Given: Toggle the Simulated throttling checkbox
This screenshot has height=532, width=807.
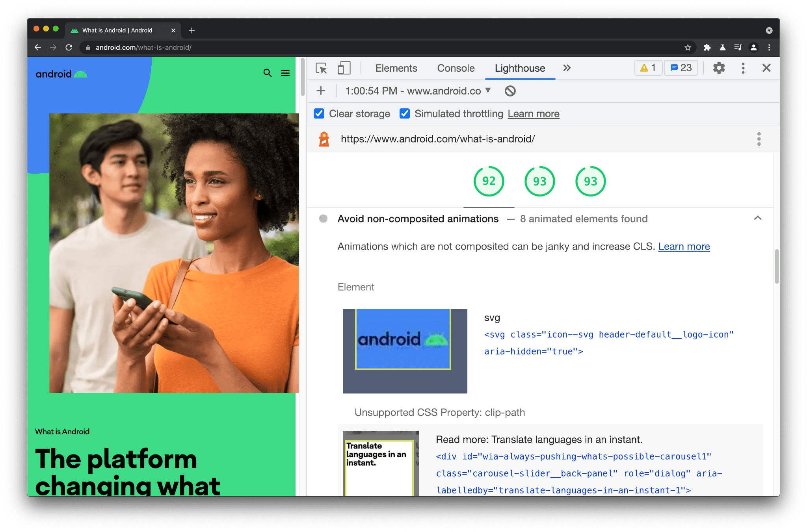Looking at the screenshot, I should pos(404,114).
